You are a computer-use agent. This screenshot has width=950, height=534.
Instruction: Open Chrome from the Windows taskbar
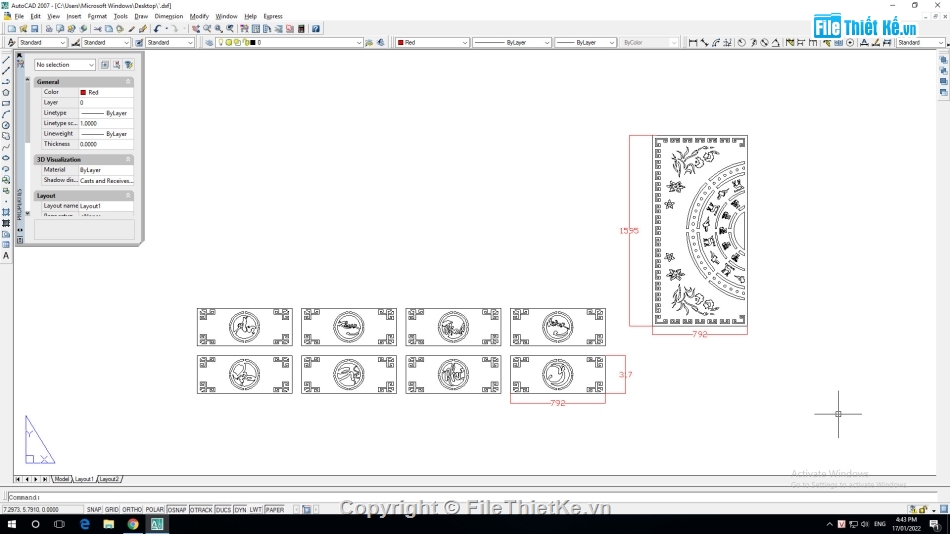tap(133, 524)
